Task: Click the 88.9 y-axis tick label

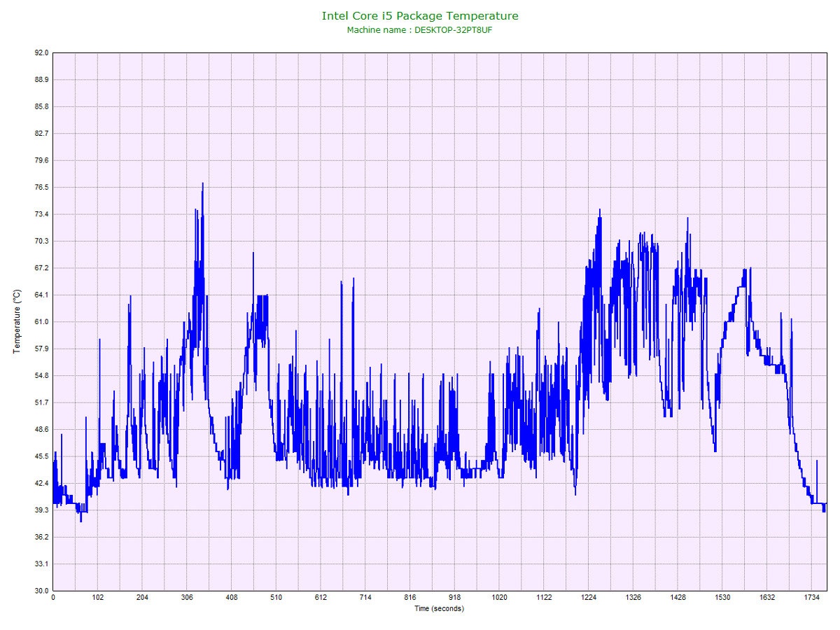Action: click(x=41, y=80)
